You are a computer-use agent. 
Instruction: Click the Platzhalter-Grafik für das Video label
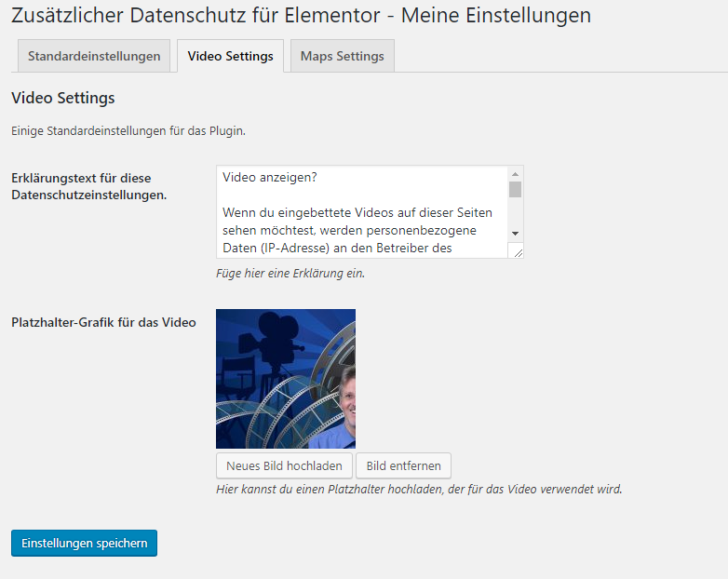pos(103,322)
